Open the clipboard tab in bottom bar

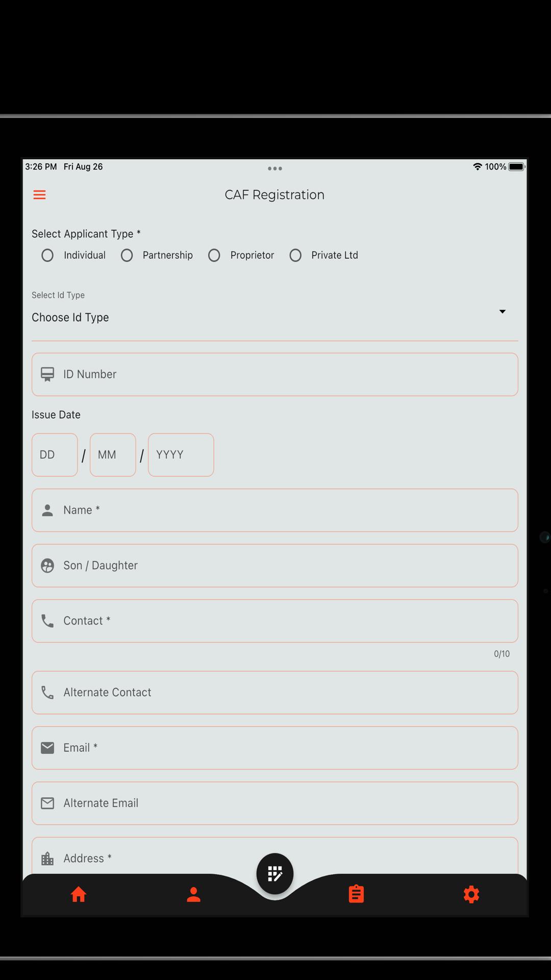356,894
